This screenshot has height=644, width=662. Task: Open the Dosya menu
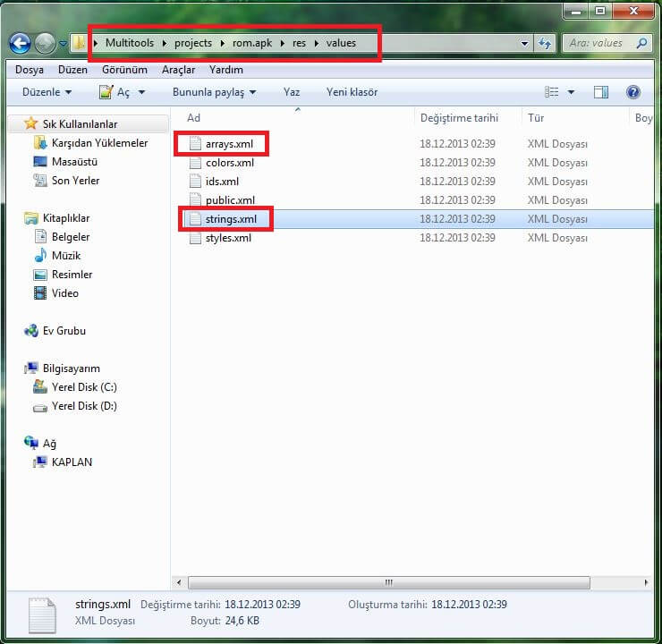[x=30, y=69]
